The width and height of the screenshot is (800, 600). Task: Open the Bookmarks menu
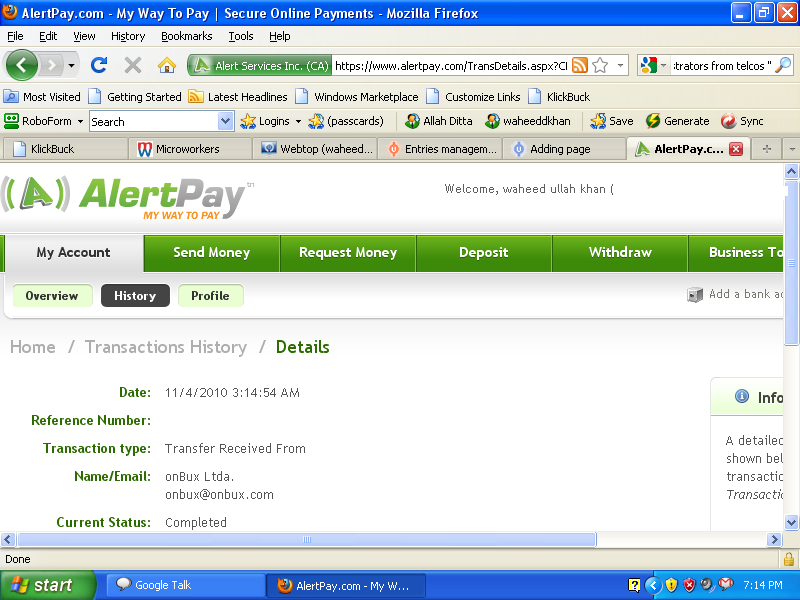(x=187, y=36)
